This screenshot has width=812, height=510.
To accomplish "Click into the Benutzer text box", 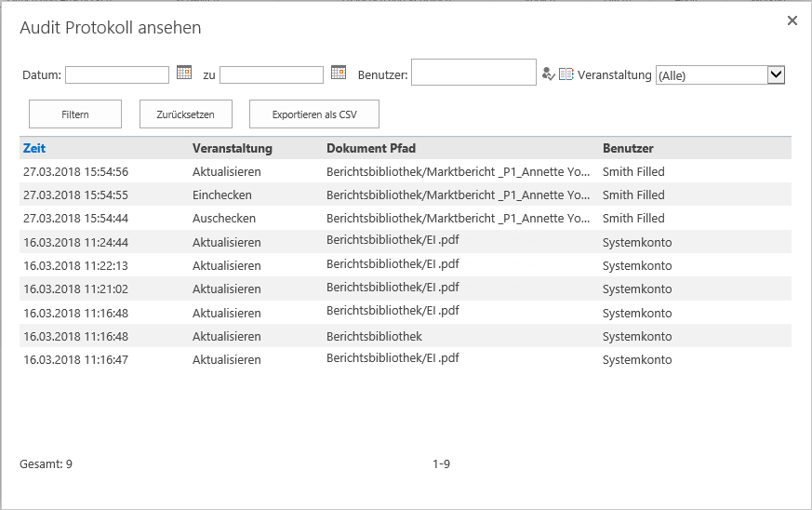I will [x=473, y=73].
